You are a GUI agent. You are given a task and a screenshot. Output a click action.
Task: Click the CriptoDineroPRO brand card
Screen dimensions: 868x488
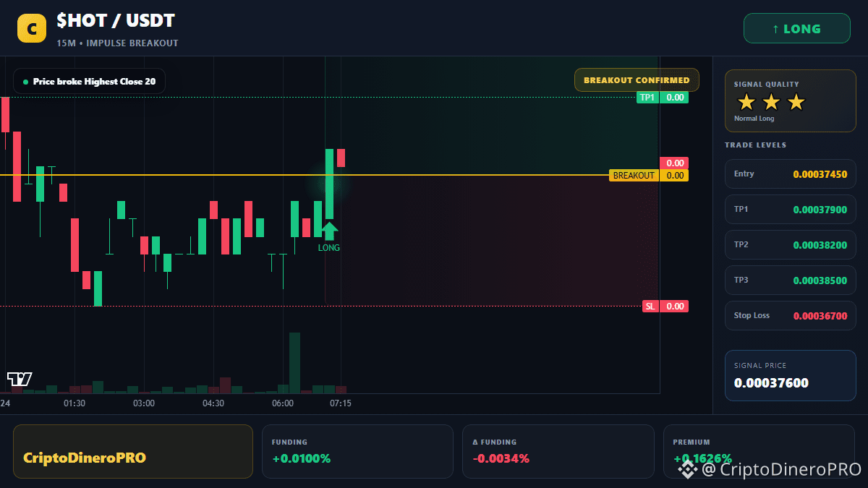133,451
